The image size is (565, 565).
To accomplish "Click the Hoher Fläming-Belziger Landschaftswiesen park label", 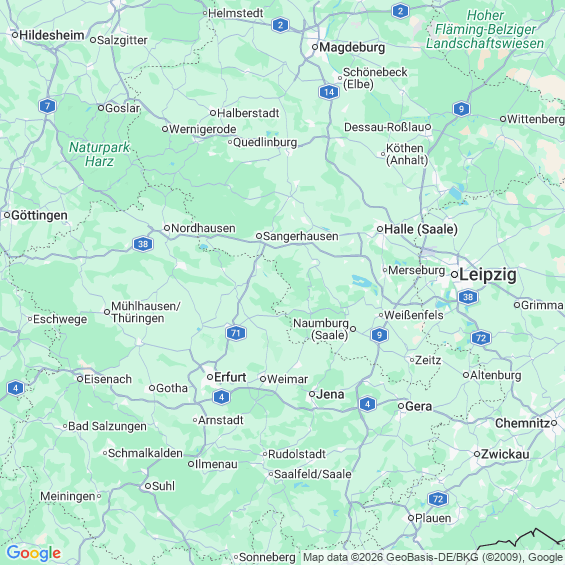I will (485, 29).
